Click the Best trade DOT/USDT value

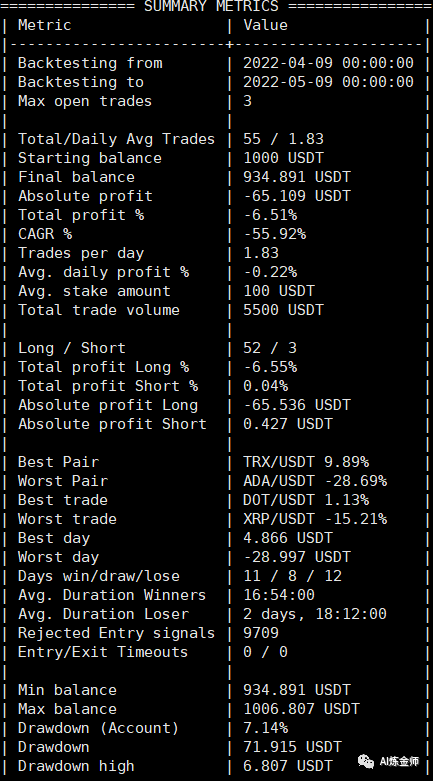pos(306,500)
